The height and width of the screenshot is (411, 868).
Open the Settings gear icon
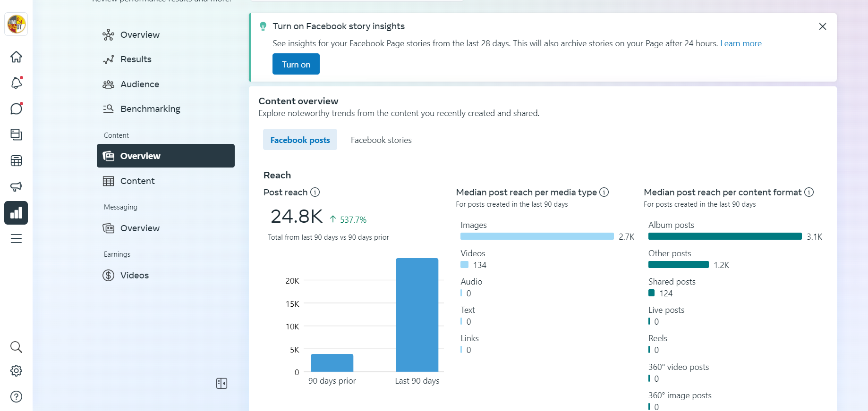16,371
